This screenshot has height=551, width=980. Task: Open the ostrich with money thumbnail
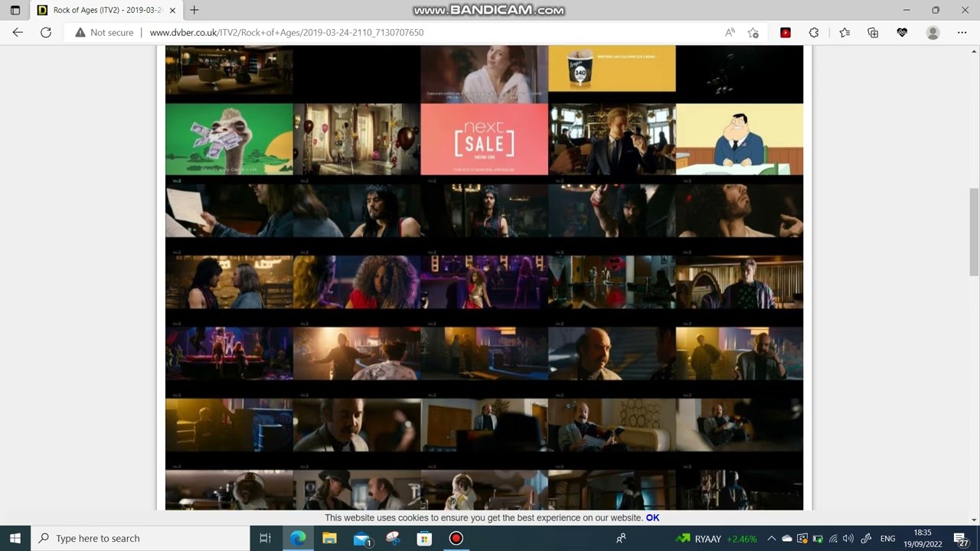(229, 139)
